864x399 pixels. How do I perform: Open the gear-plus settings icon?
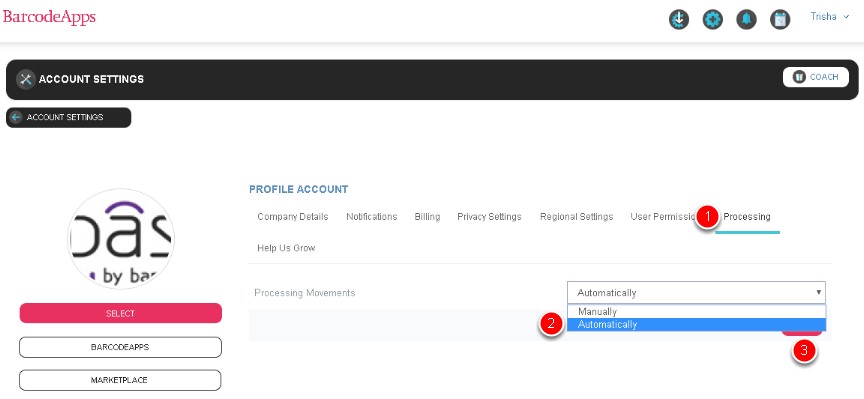tap(712, 19)
